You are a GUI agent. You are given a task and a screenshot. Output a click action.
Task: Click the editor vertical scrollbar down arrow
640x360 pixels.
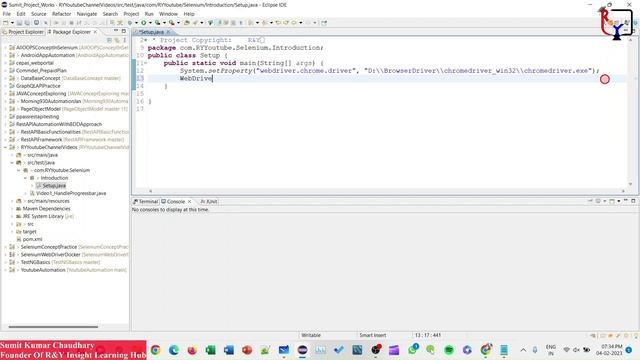[631, 184]
